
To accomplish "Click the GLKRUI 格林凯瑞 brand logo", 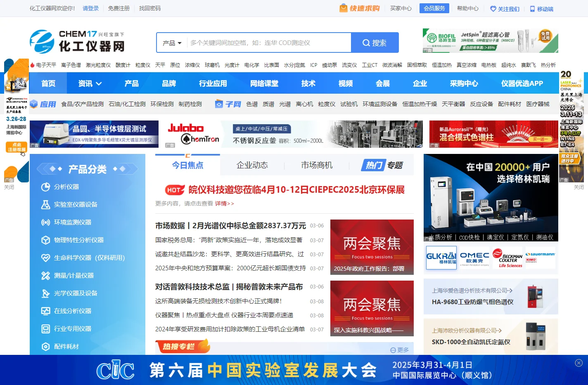I will pyautogui.click(x=441, y=258).
